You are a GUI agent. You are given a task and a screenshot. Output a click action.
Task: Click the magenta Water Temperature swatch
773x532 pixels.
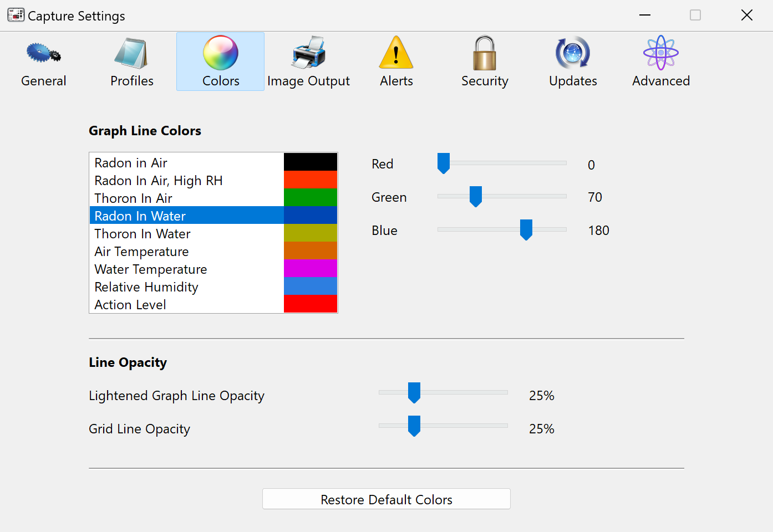click(310, 268)
